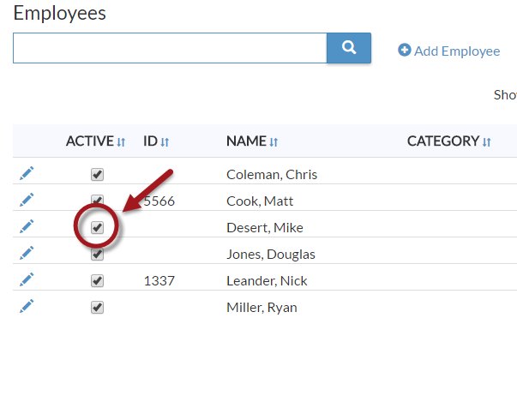517x420 pixels.
Task: Edit Cook, Matt with pencil icon
Action: click(x=27, y=200)
